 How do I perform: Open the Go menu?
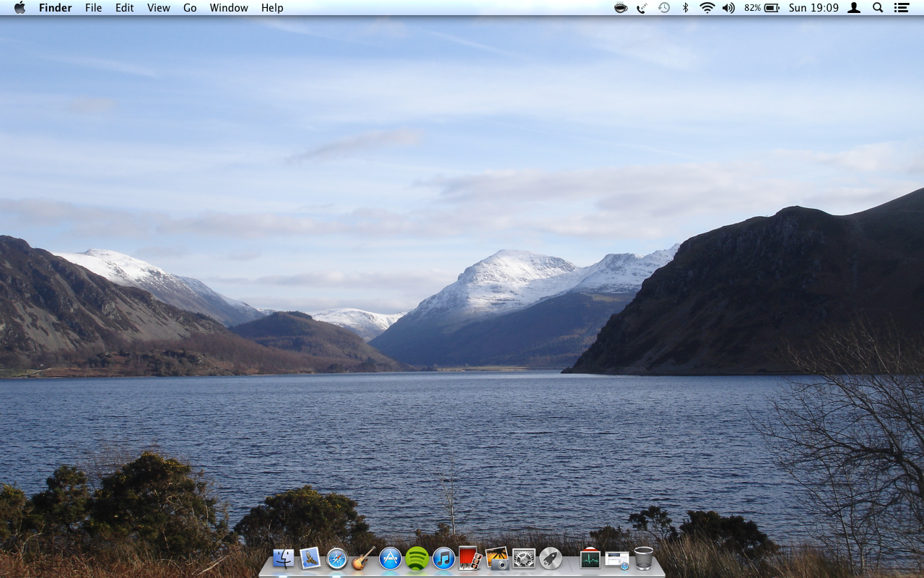click(x=190, y=8)
